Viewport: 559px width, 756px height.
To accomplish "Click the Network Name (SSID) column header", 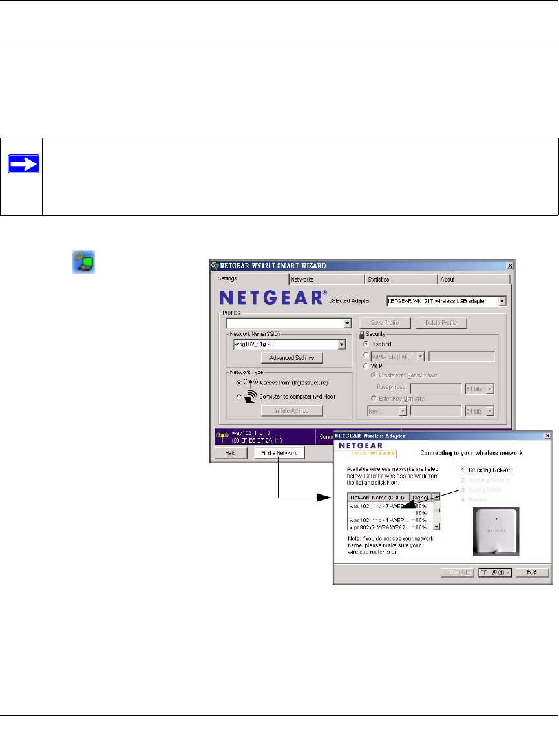I will pos(378,498).
